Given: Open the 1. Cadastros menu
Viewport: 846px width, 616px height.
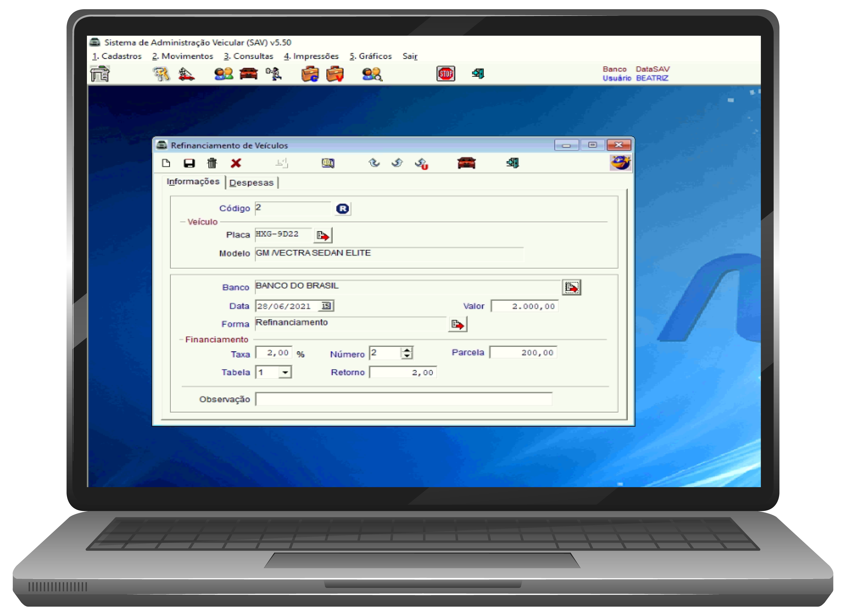Looking at the screenshot, I should [117, 56].
